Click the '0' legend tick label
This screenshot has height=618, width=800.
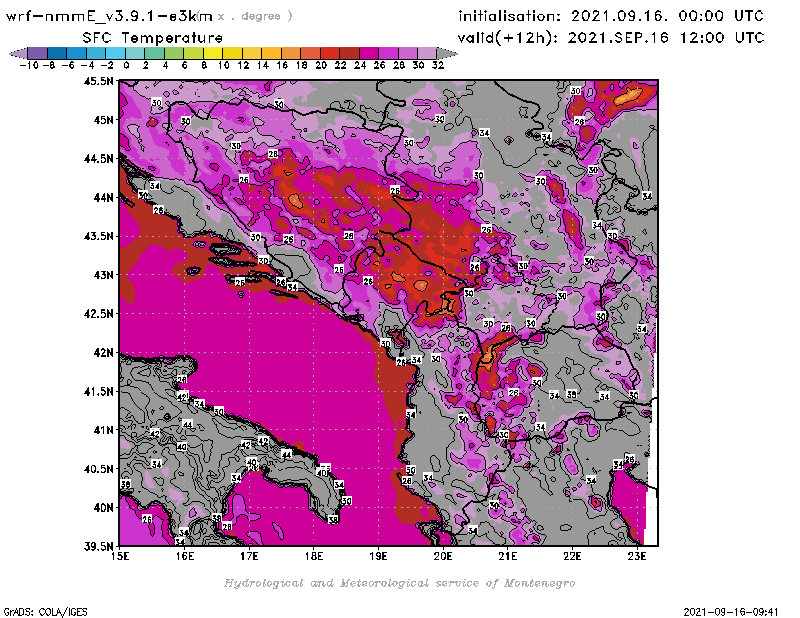pos(127,65)
